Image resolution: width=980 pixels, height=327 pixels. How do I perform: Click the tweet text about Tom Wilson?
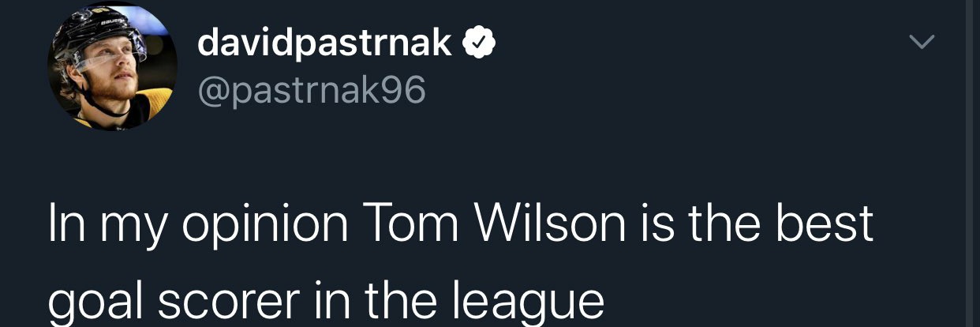[462, 261]
